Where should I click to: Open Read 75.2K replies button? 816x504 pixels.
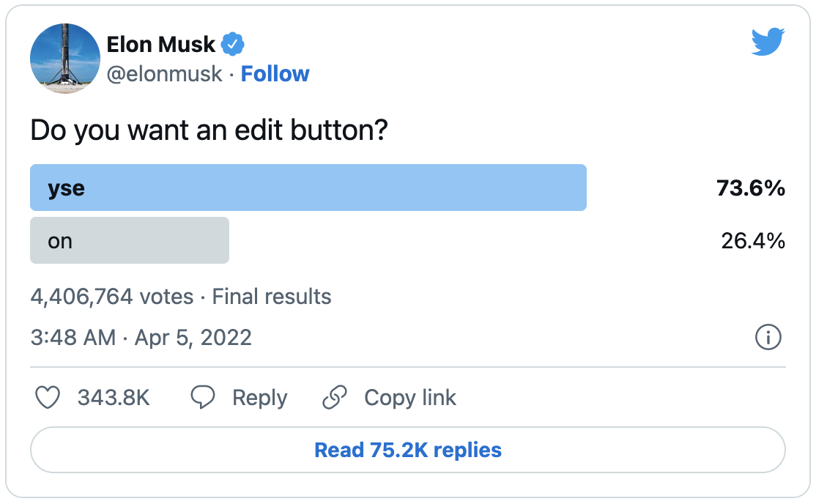pyautogui.click(x=408, y=450)
